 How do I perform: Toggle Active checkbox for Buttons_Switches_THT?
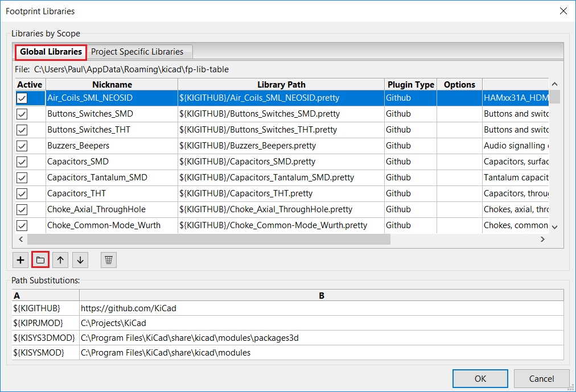(x=22, y=130)
